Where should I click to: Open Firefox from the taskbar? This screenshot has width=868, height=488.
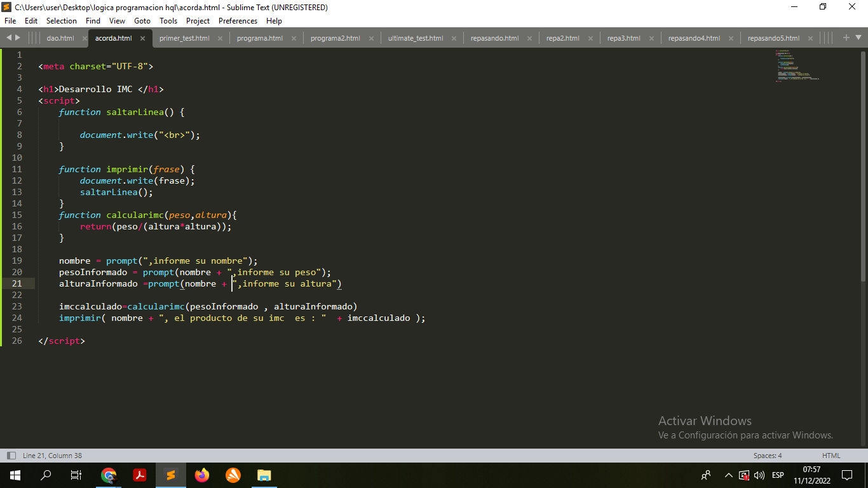pos(202,475)
